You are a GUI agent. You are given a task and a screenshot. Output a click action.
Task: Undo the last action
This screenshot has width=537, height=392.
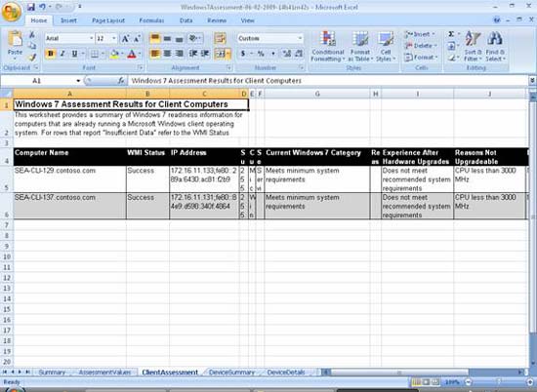click(x=42, y=7)
